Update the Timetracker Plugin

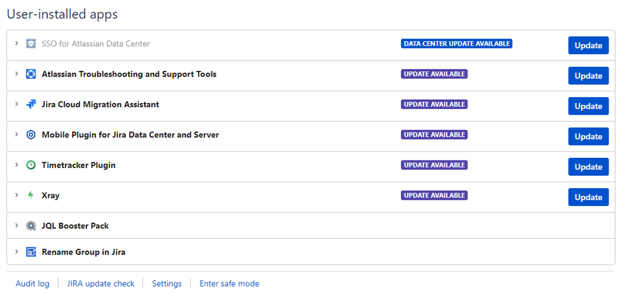(x=588, y=167)
